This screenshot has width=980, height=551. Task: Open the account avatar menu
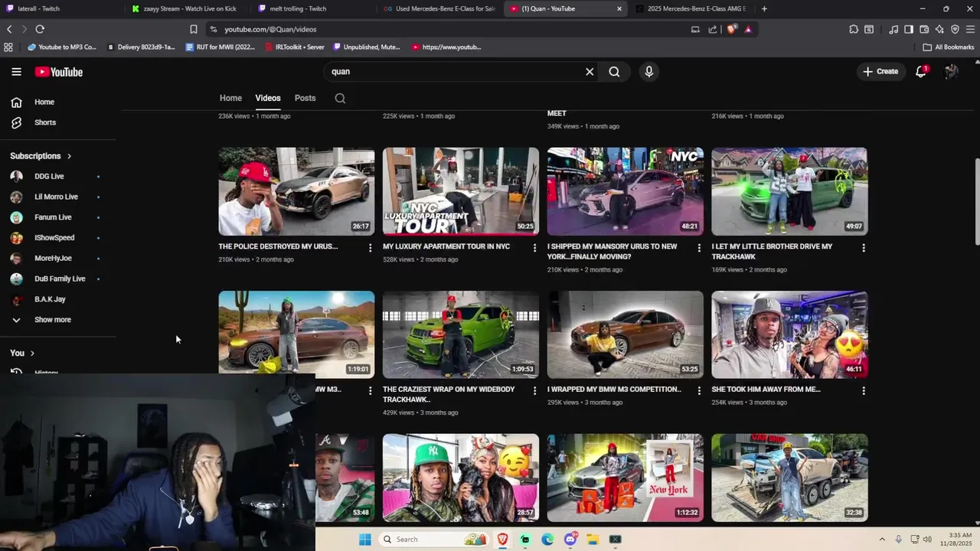coord(951,72)
